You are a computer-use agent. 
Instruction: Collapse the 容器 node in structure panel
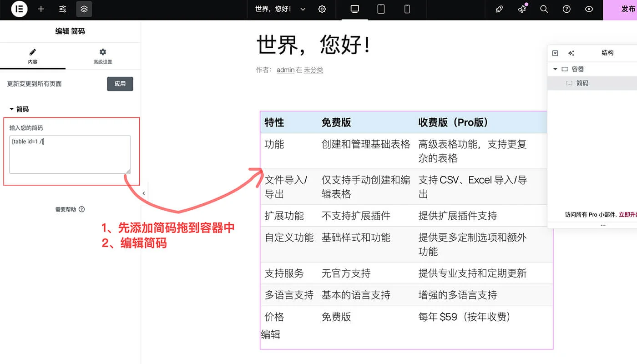(555, 69)
